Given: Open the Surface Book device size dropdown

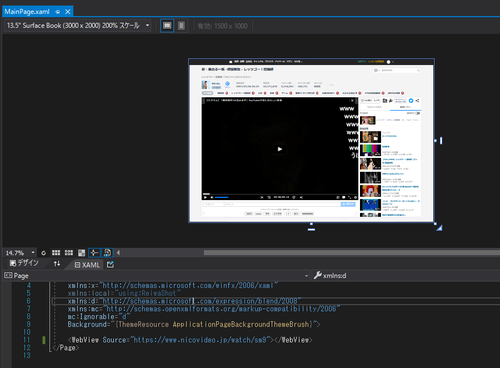Looking at the screenshot, I should [x=77, y=26].
